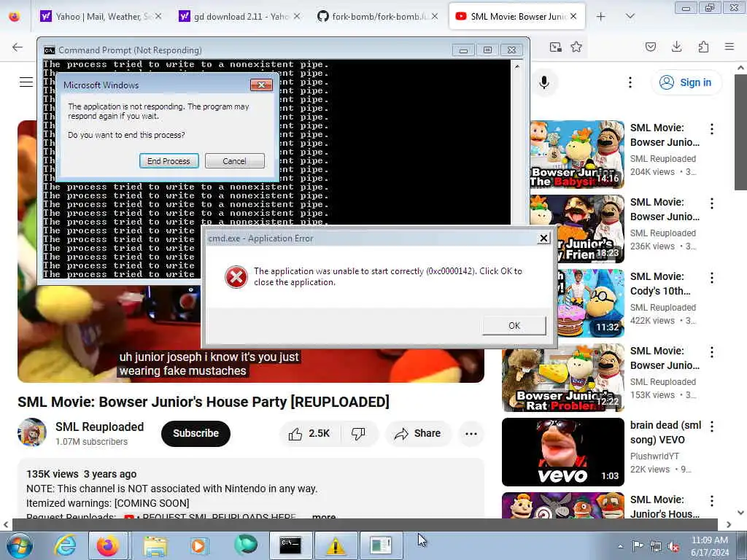Click the page vertical scrollbar thumb
Screen dimensions: 747x560
point(740,132)
